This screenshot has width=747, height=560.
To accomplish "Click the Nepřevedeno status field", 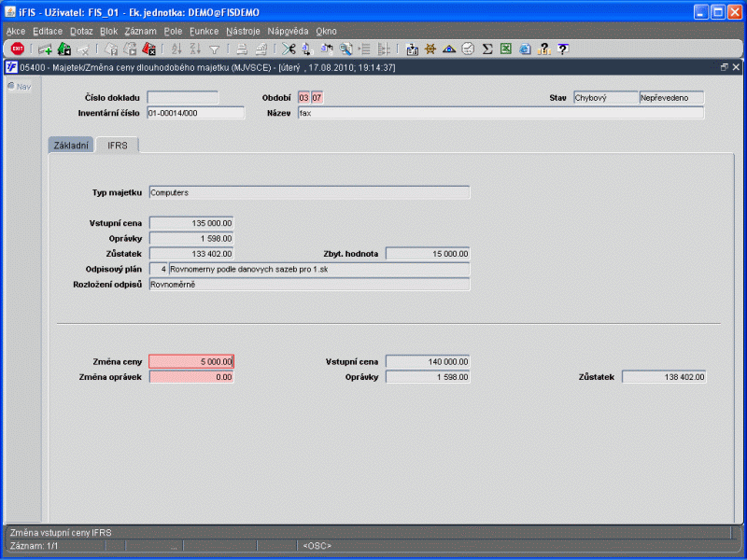I will [671, 98].
